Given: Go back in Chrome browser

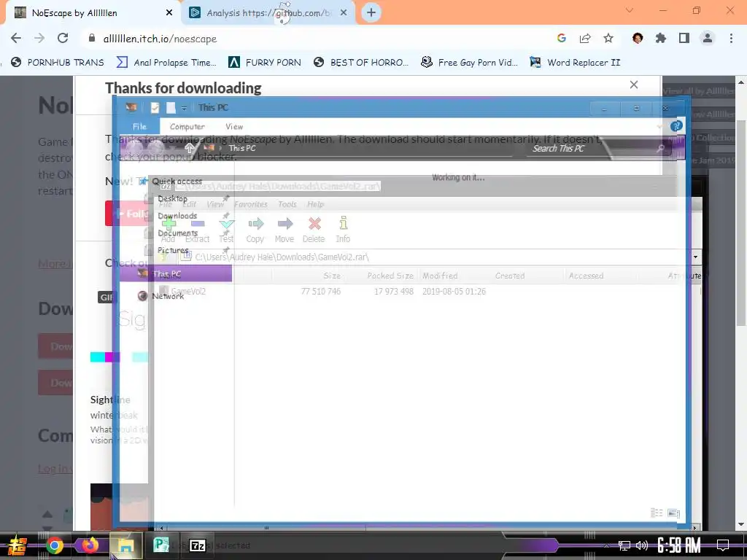Looking at the screenshot, I should [x=16, y=38].
